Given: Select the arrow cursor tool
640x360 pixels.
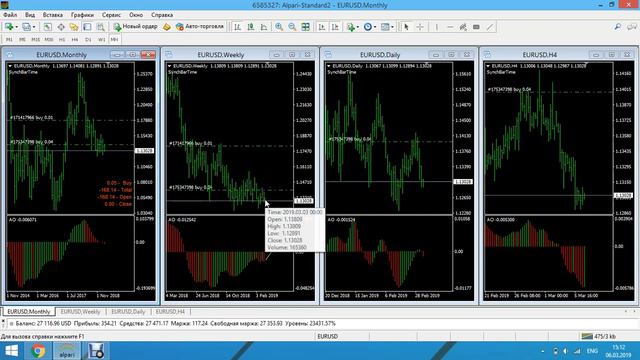Looking at the screenshot, I should click(x=406, y=27).
